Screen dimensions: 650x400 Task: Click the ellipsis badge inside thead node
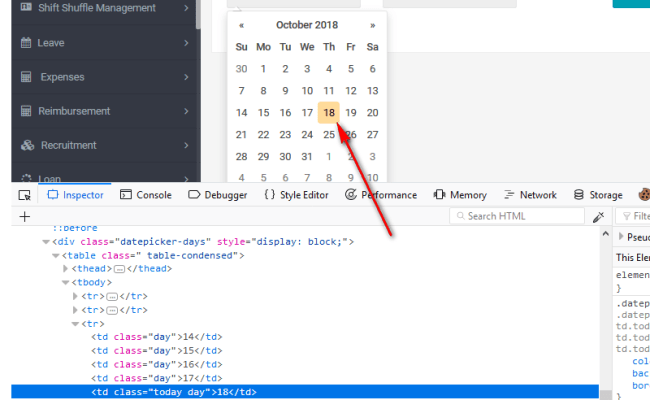coord(119,269)
